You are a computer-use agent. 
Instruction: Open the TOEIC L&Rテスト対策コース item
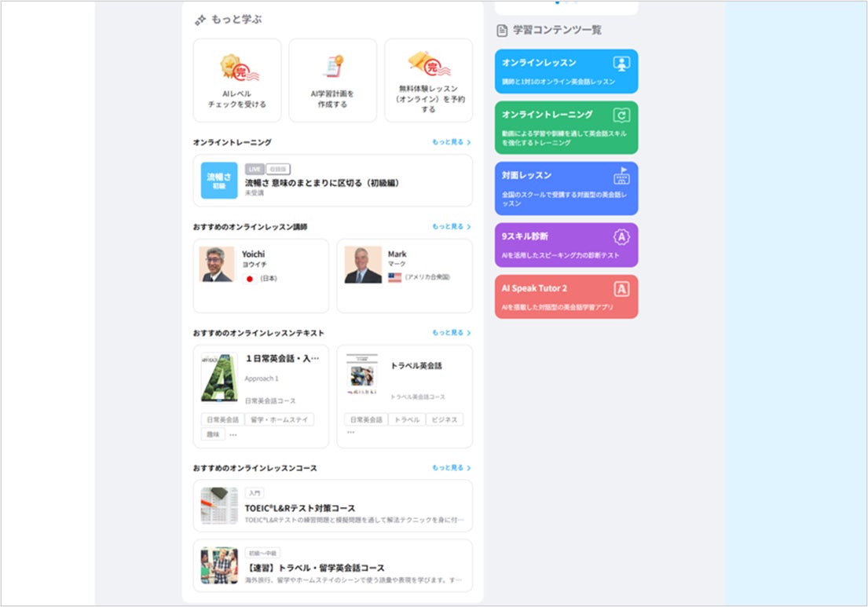pyautogui.click(x=333, y=506)
